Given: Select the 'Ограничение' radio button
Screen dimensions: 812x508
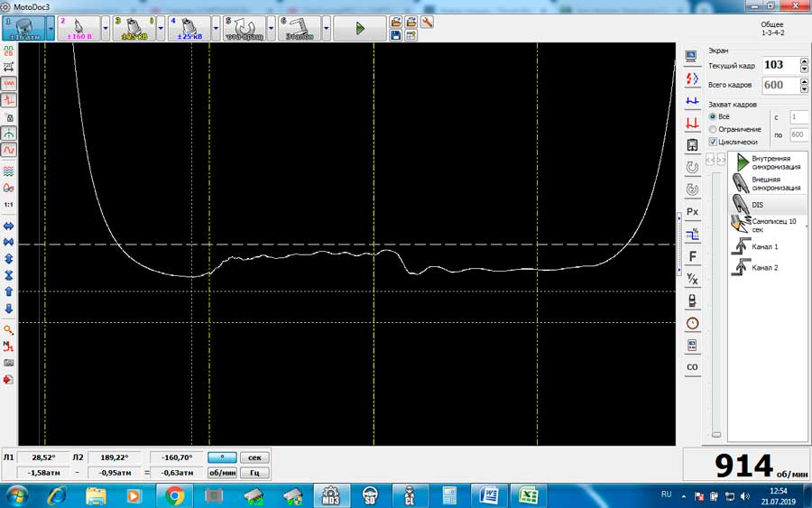Looking at the screenshot, I should (x=713, y=129).
